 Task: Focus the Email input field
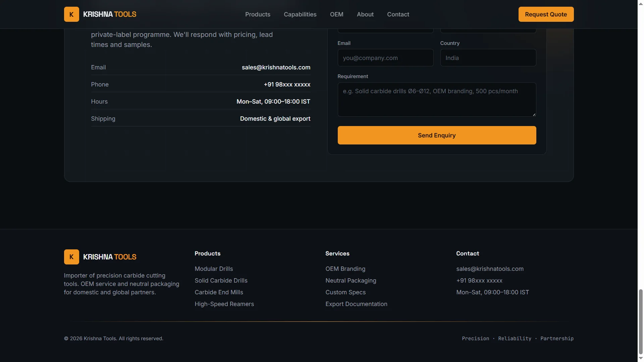[385, 58]
